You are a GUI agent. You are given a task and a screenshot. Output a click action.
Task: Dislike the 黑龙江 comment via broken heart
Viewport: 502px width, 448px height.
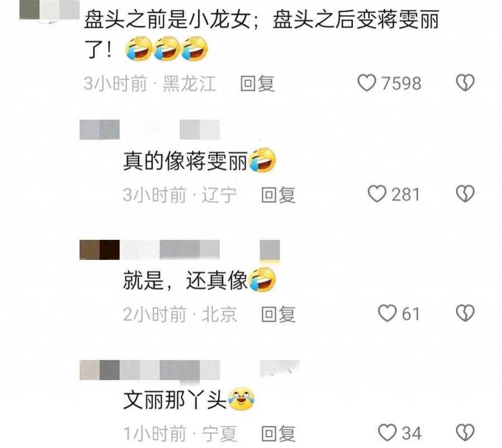465,83
